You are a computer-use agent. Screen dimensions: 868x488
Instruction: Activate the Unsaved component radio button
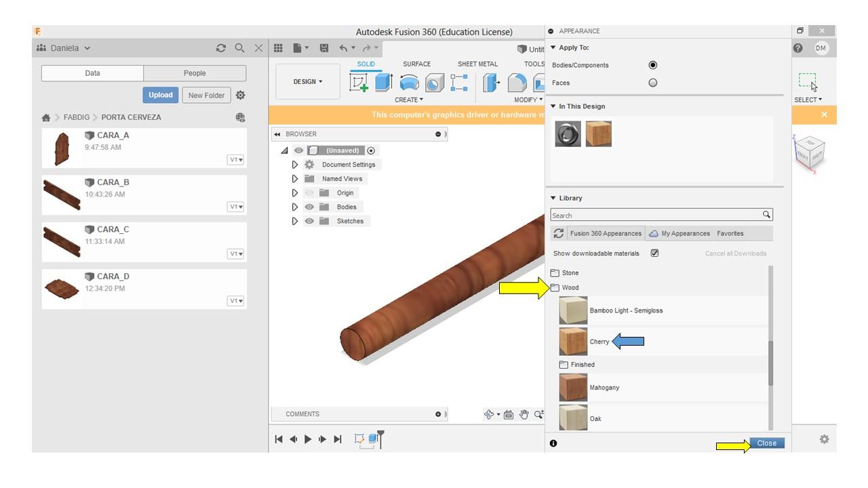(x=371, y=150)
